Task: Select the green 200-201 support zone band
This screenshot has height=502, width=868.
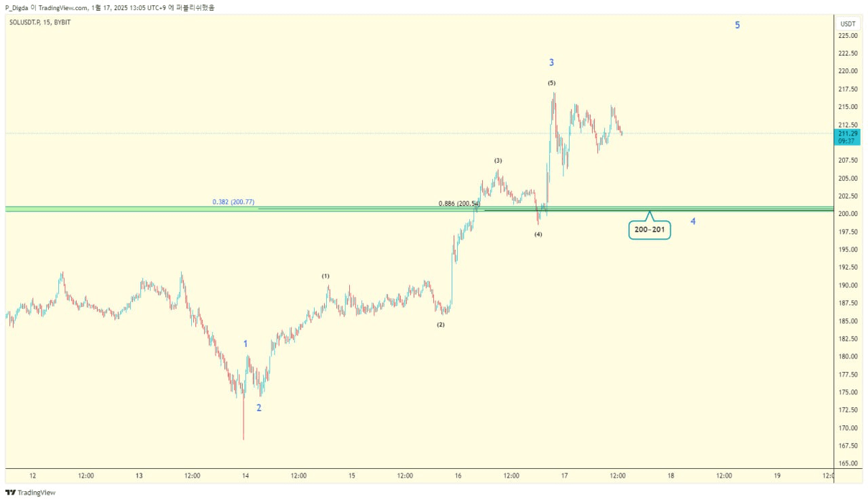Action: pyautogui.click(x=419, y=209)
